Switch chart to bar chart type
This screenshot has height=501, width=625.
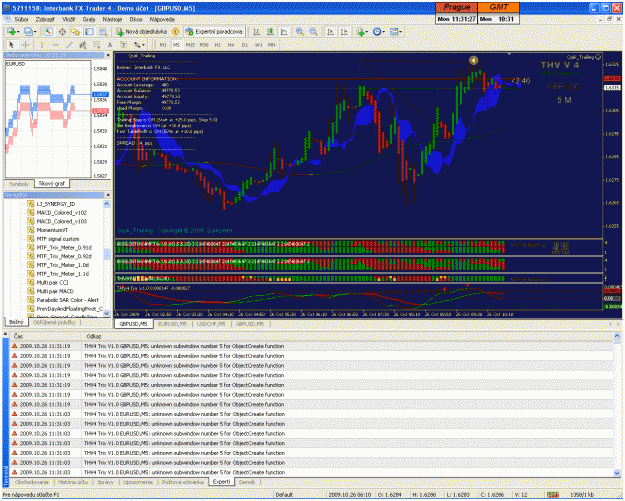(257, 31)
